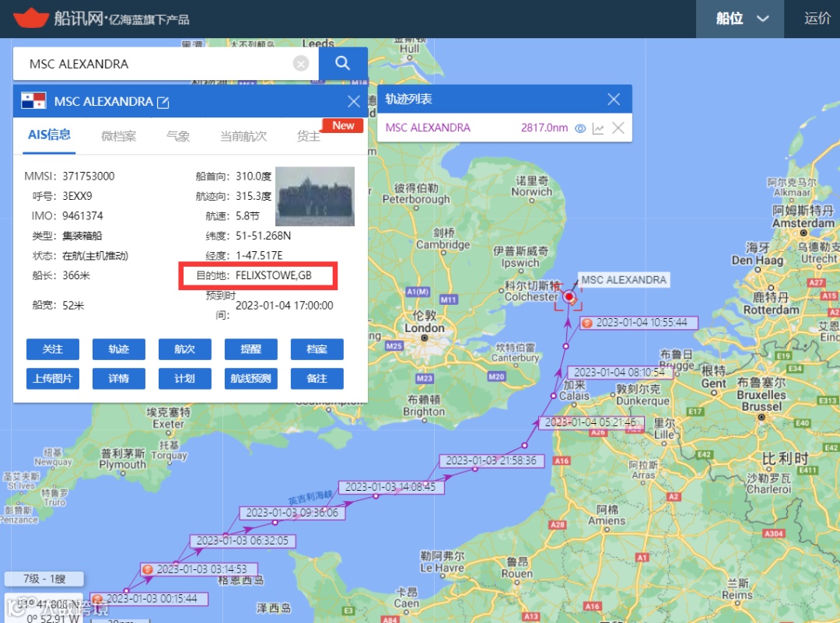Expand the 船位 dropdown
The image size is (840, 623).
[x=740, y=19]
